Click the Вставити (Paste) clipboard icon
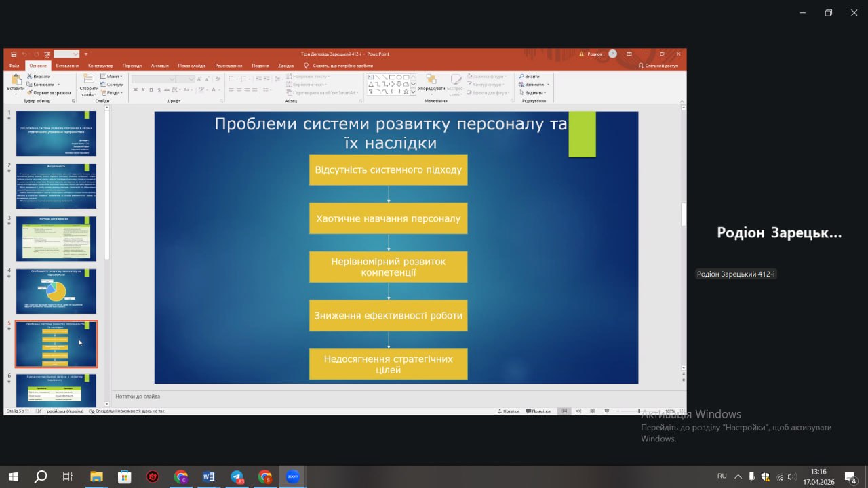 tap(16, 81)
